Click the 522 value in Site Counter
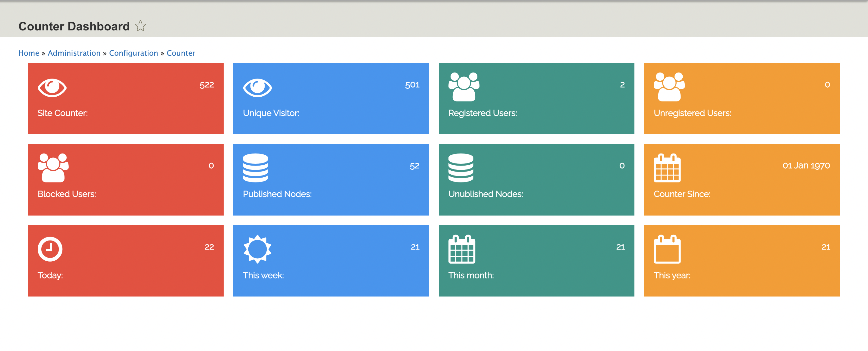 206,85
